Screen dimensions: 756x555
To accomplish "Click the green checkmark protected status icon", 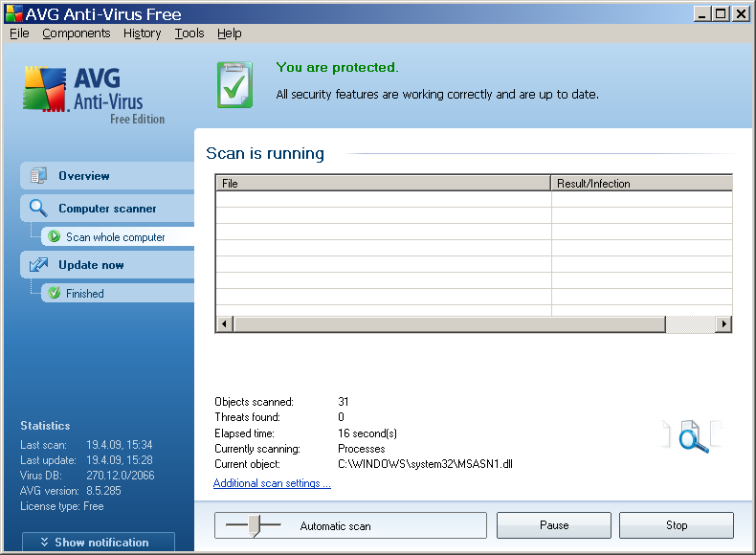I will (234, 85).
